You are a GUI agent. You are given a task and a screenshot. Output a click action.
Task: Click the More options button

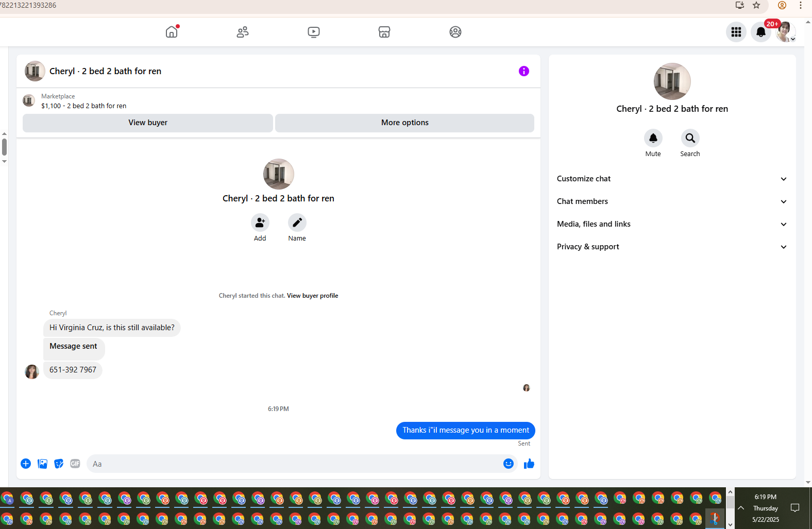pyautogui.click(x=404, y=123)
